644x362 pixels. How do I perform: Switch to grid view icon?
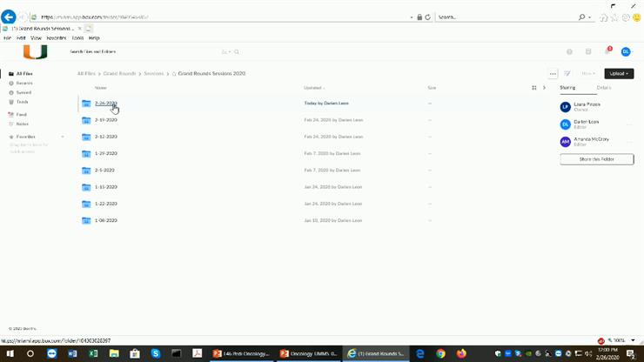coord(534,88)
